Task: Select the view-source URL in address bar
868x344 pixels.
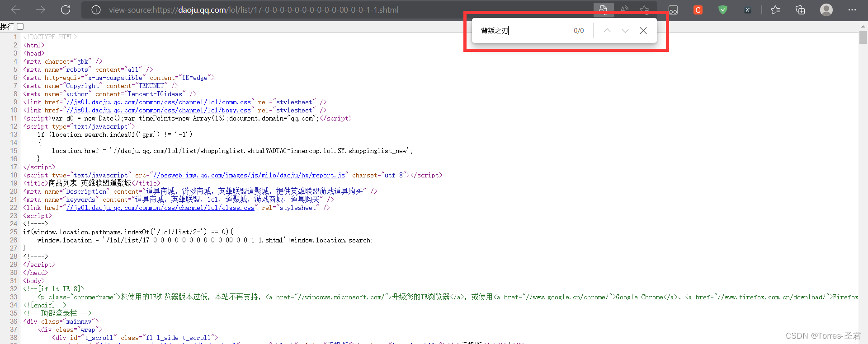Action: (254, 10)
